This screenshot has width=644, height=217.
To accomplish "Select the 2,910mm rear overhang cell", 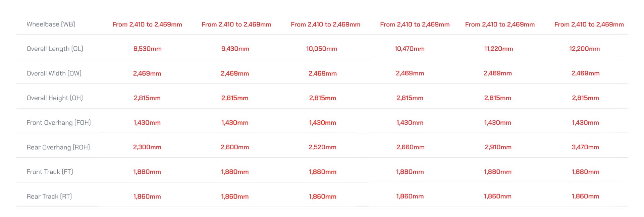I will [x=498, y=147].
